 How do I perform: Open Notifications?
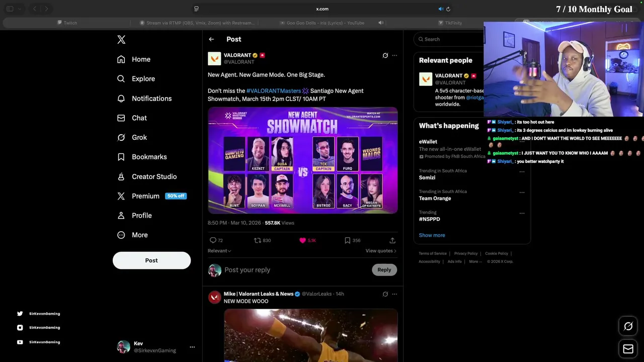click(x=144, y=99)
